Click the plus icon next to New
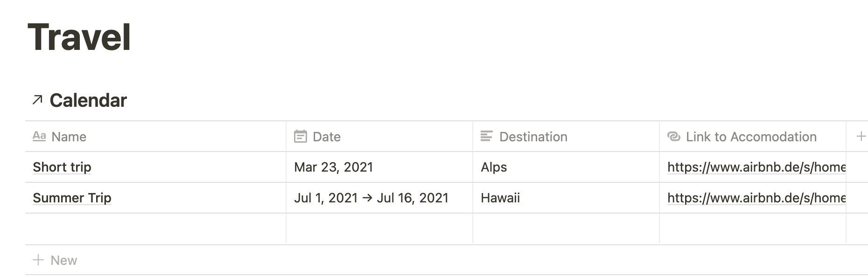 coord(38,260)
